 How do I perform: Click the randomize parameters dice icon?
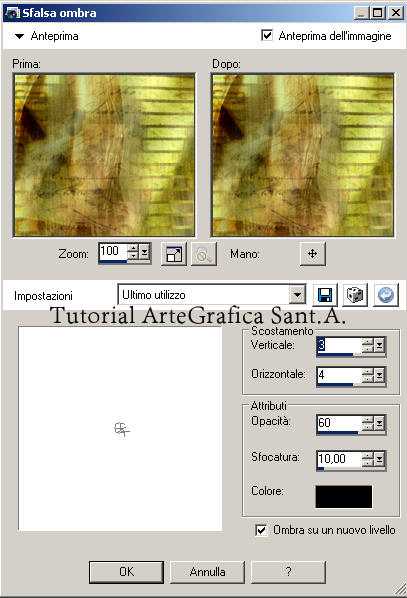click(355, 295)
